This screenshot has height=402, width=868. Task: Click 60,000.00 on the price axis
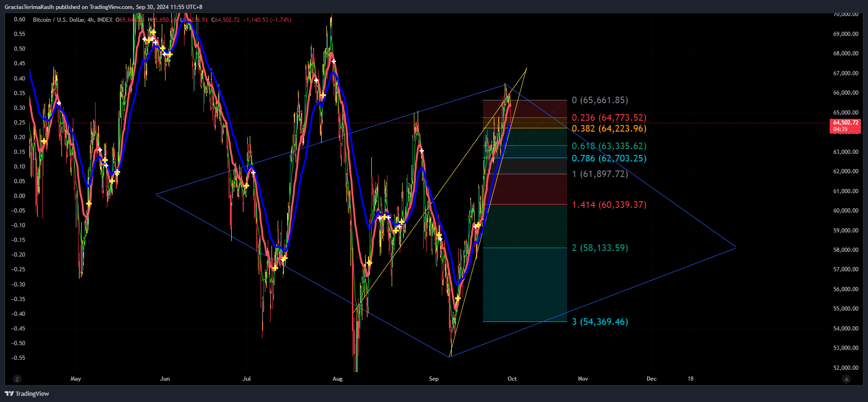[846, 211]
